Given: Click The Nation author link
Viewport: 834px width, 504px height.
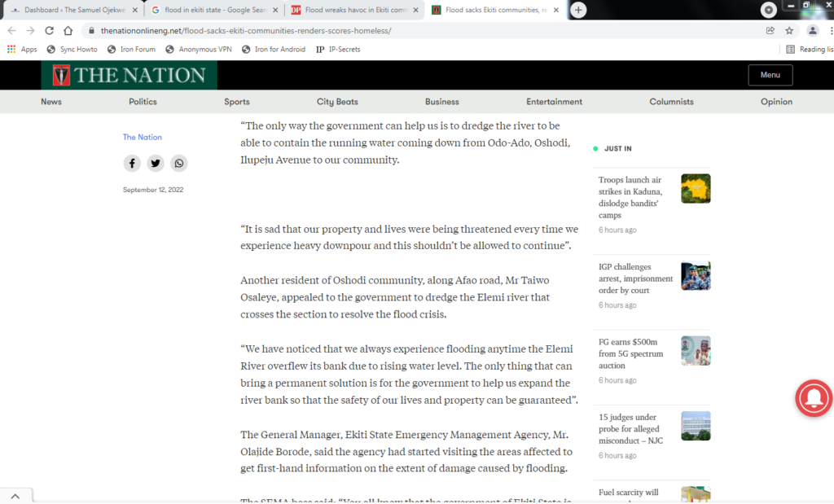Looking at the screenshot, I should [x=142, y=137].
